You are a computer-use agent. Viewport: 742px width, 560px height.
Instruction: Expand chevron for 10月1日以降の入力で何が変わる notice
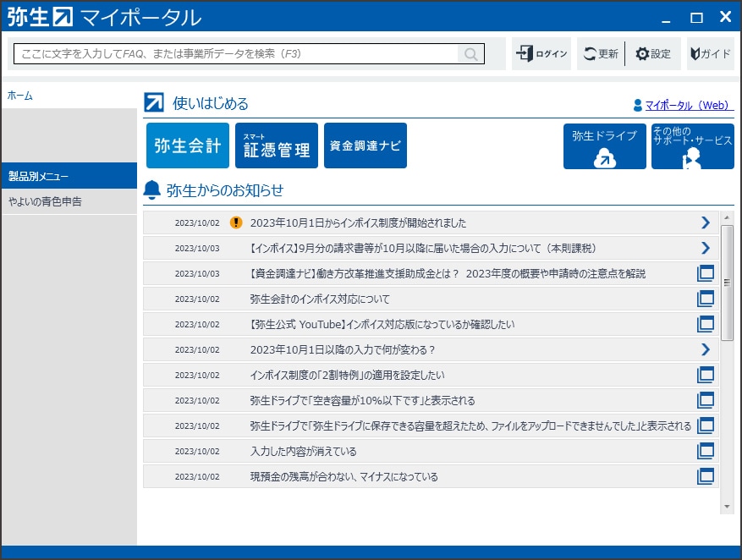coord(705,349)
